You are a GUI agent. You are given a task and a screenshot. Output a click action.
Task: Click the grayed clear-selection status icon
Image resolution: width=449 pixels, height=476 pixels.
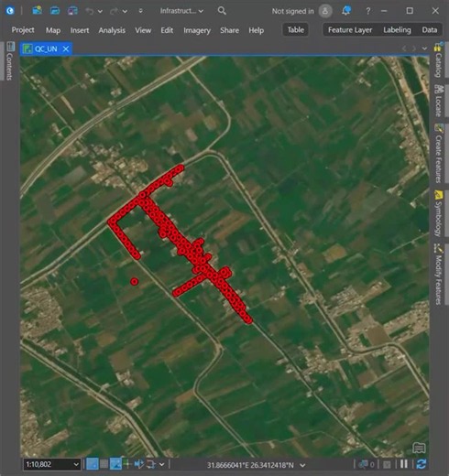point(387,465)
